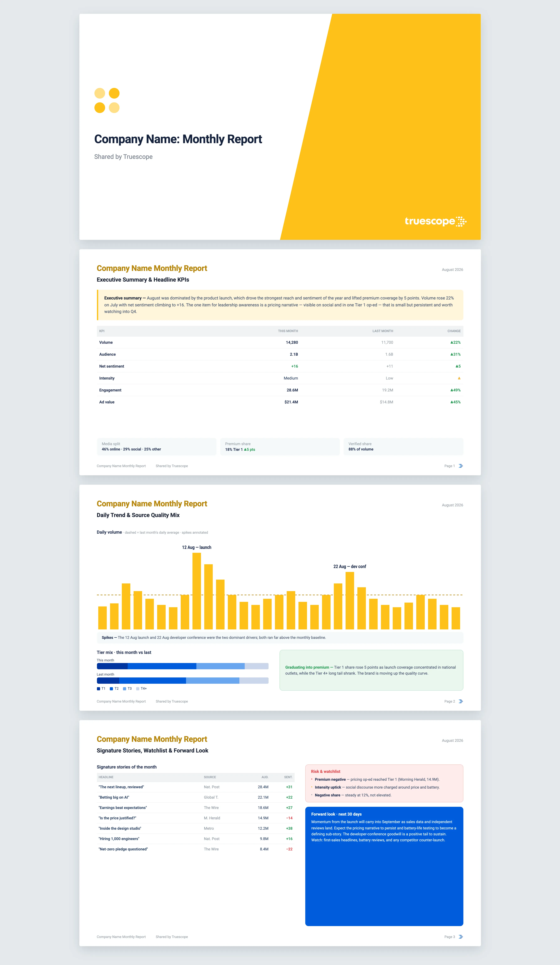Select the Engagement value '28.6M'

coord(292,390)
